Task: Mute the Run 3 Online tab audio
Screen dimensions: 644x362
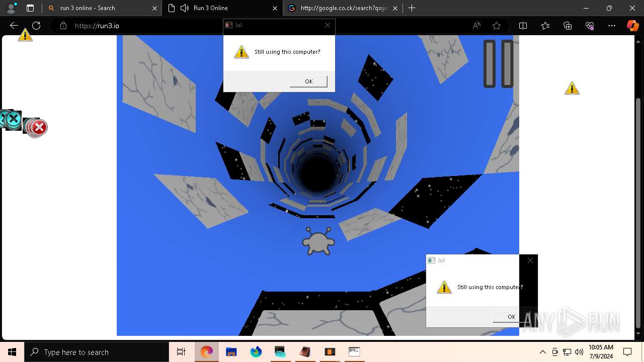Action: (x=185, y=8)
